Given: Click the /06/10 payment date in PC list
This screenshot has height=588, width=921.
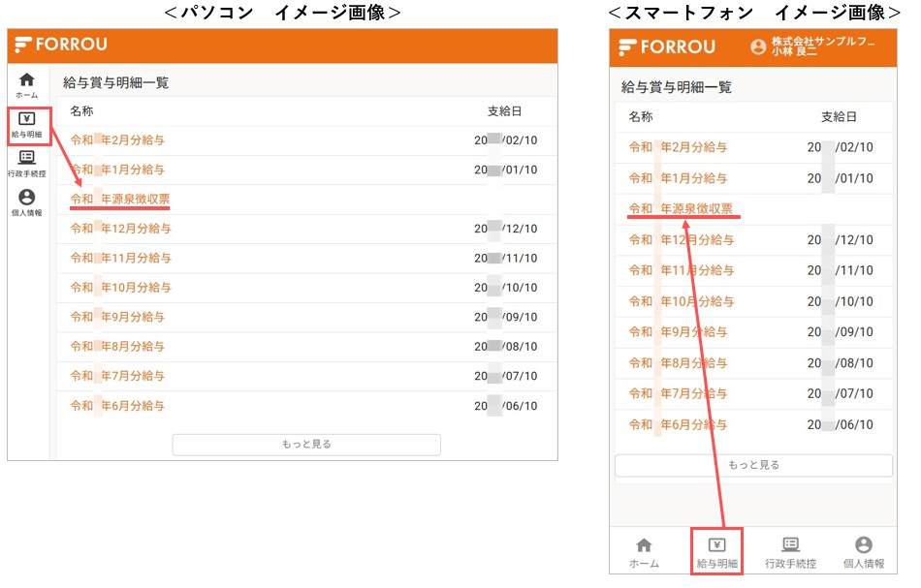Looking at the screenshot, I should [x=506, y=406].
